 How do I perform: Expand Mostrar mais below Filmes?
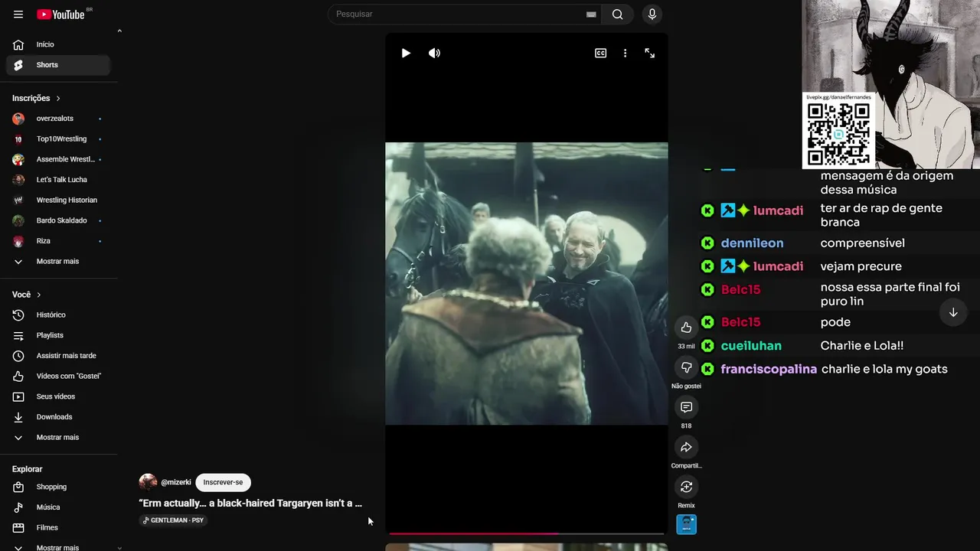point(58,546)
